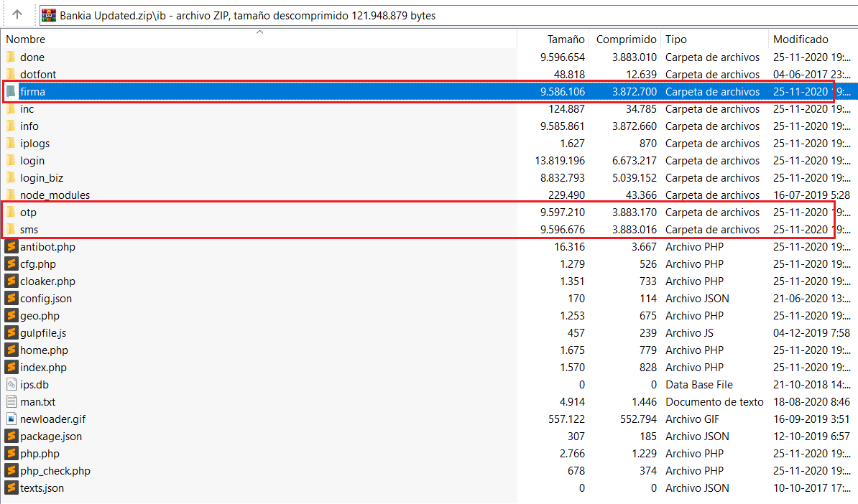Select the file name newloader.gif
The height and width of the screenshot is (504, 858).
click(53, 419)
